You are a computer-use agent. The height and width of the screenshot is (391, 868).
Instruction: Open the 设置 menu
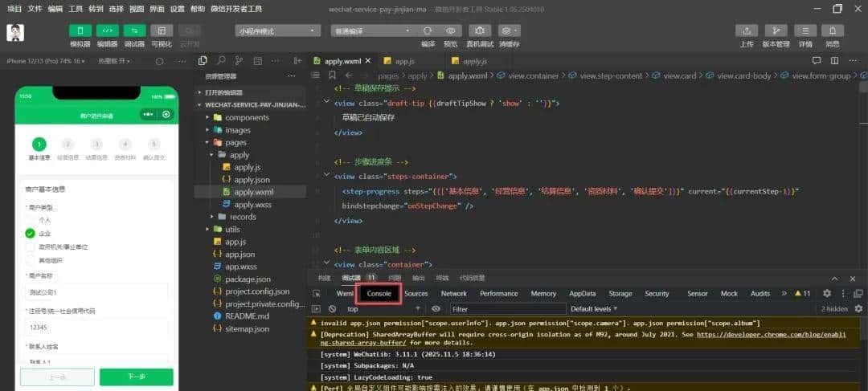tap(178, 9)
